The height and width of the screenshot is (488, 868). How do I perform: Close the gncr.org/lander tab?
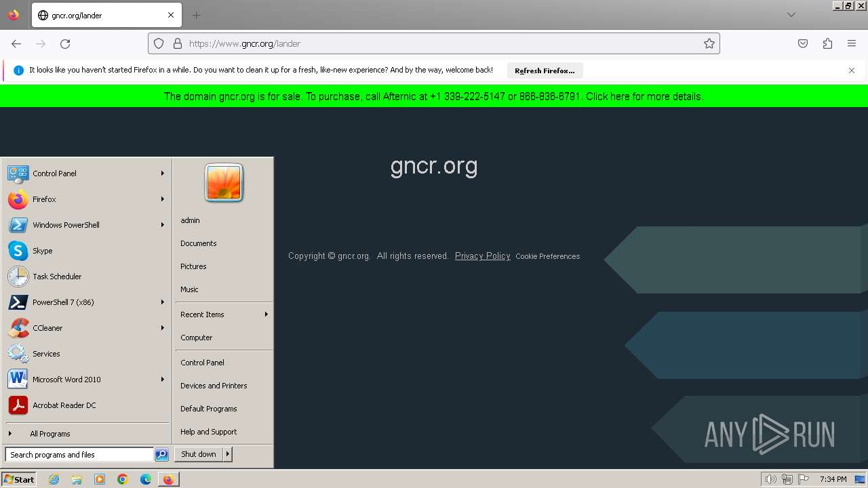pyautogui.click(x=171, y=15)
